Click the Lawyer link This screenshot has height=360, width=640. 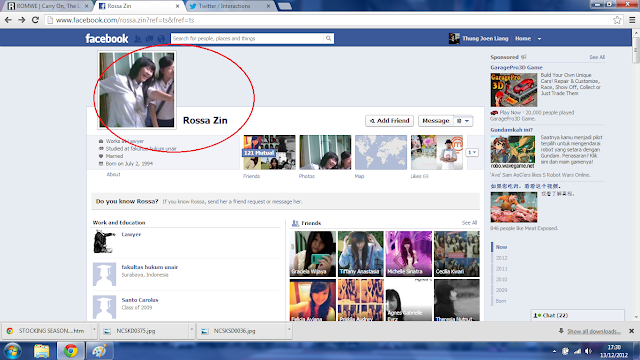(x=131, y=234)
